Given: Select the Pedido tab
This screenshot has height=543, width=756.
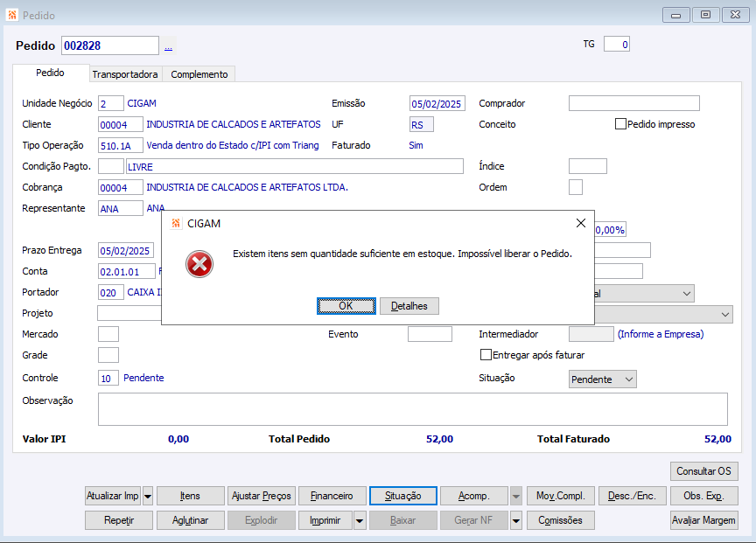Looking at the screenshot, I should 50,73.
